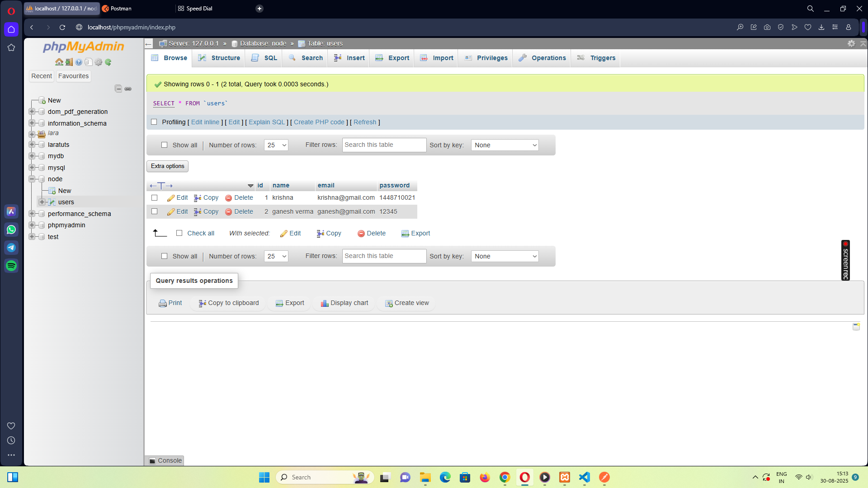
Task: Expand the users table tree node
Action: point(42,202)
